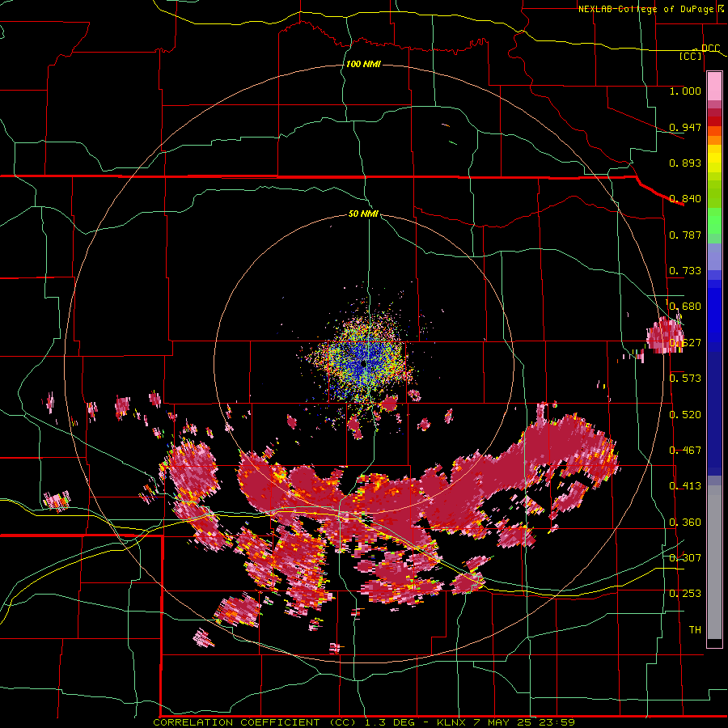Click the 0.253 legend value
The image size is (728, 728).
click(x=685, y=594)
